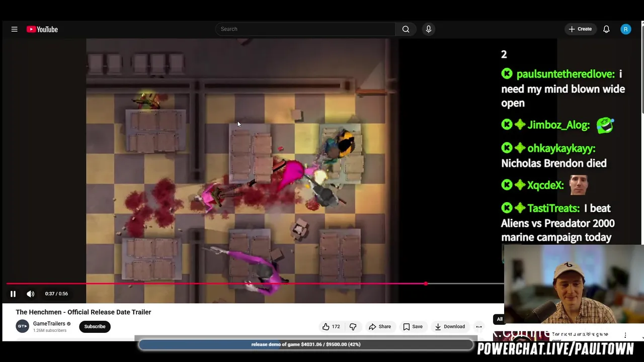
Task: Click the face emote in XqcdeX message
Action: pos(579,185)
